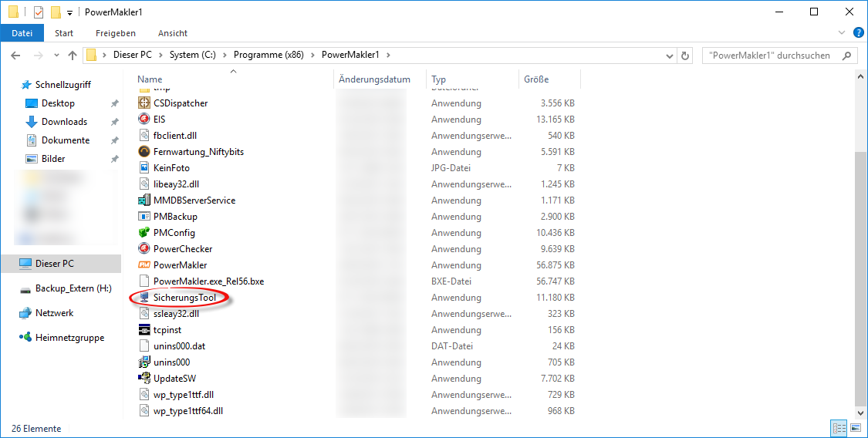Open the Datei menu
868x438 pixels.
tap(22, 33)
